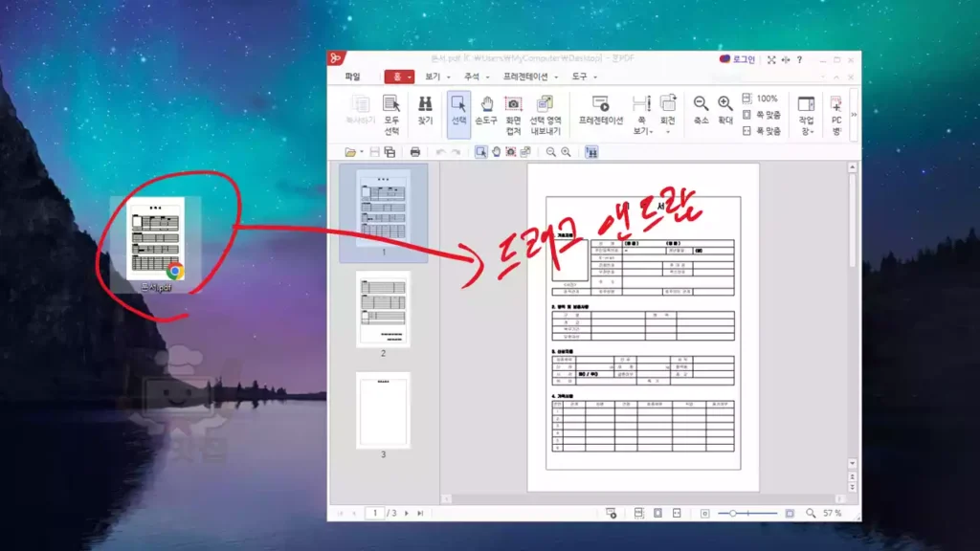Toggle the 선택 (Select) tool
Screen dimensions: 980x551
pos(458,110)
